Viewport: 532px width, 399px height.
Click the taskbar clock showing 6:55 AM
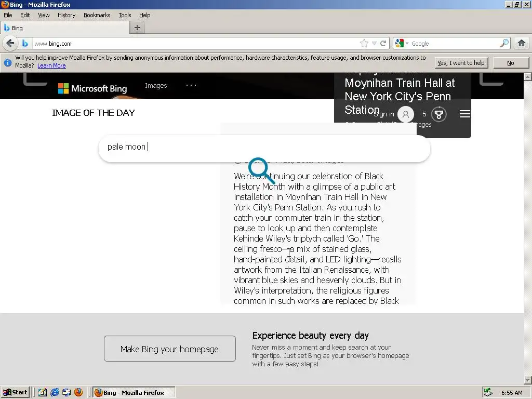point(512,393)
